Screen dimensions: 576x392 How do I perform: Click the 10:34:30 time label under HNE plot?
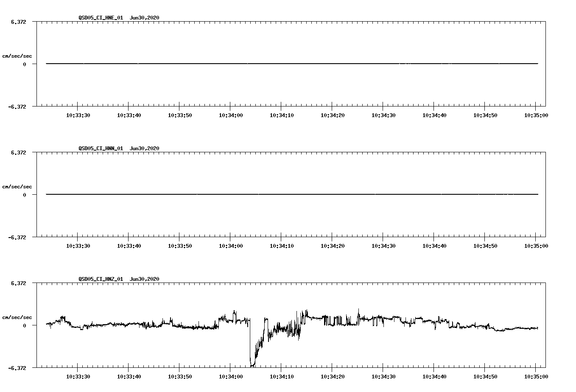383,115
